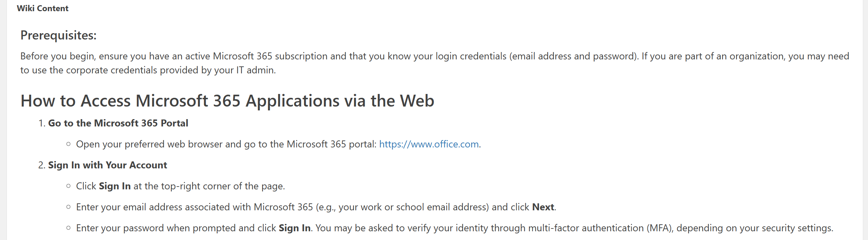Click the multi-factor authentication (MFA) text
This screenshot has width=868, height=240.
600,228
